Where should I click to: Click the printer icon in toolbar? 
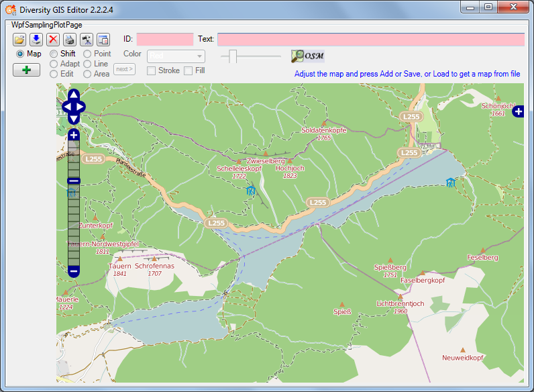click(x=70, y=39)
